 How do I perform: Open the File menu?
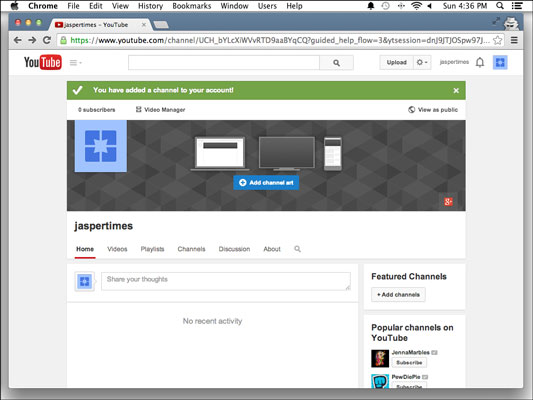point(73,6)
